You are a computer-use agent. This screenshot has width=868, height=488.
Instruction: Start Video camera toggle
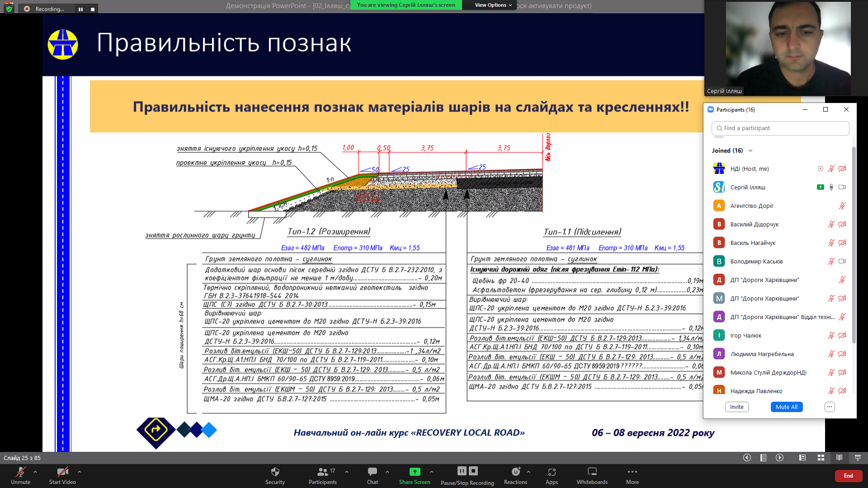coord(62,472)
